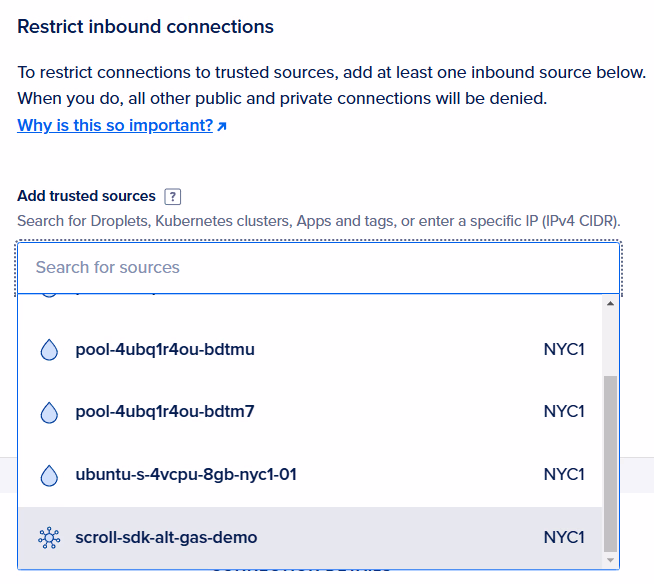Click the help question mark beside Add trusted sources
Viewport: 654px width, 584px height.
pyautogui.click(x=173, y=197)
